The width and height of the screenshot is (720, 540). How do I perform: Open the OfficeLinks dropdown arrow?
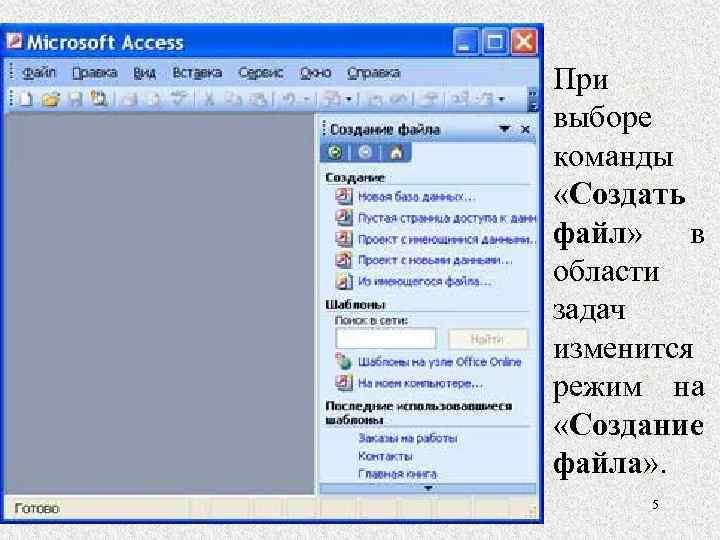tap(349, 99)
